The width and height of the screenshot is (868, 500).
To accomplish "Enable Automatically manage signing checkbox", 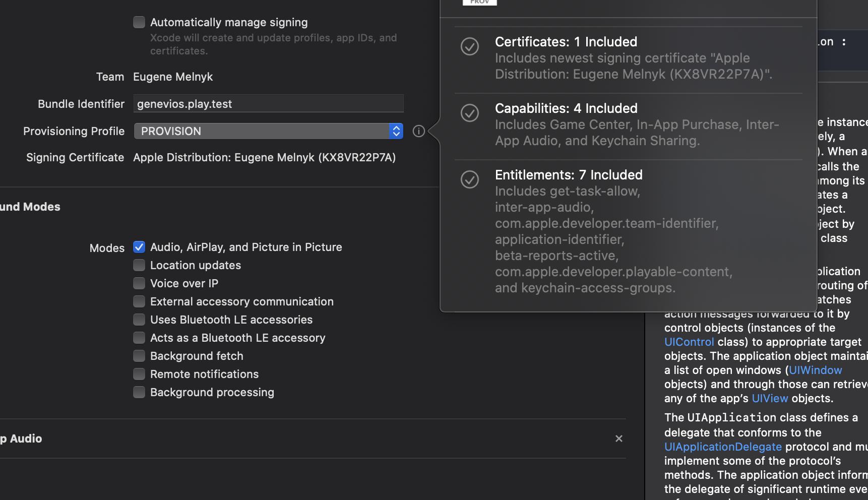I will [139, 22].
